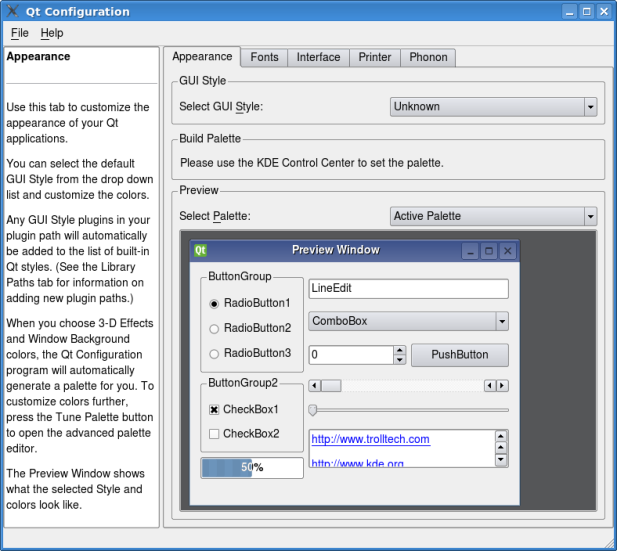Image resolution: width=617 pixels, height=551 pixels.
Task: Click the Qt logo icon in Preview Window
Action: [x=200, y=250]
